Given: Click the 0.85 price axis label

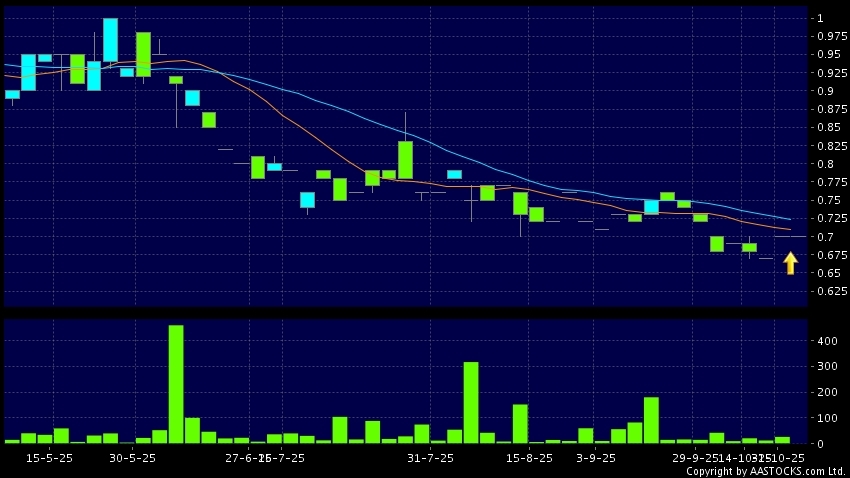Looking at the screenshot, I should click(829, 128).
